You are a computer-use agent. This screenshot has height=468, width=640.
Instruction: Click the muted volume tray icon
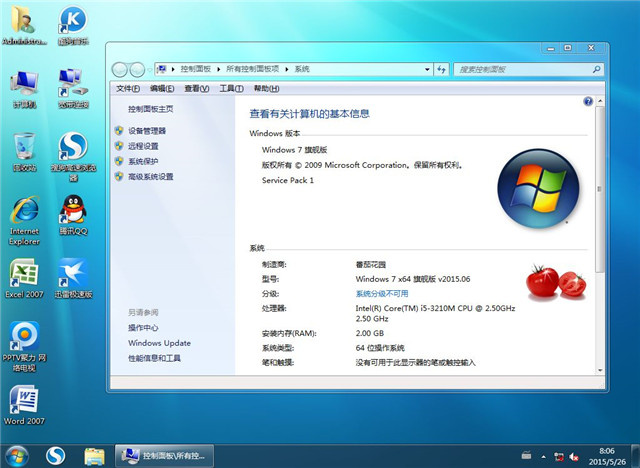(x=574, y=456)
